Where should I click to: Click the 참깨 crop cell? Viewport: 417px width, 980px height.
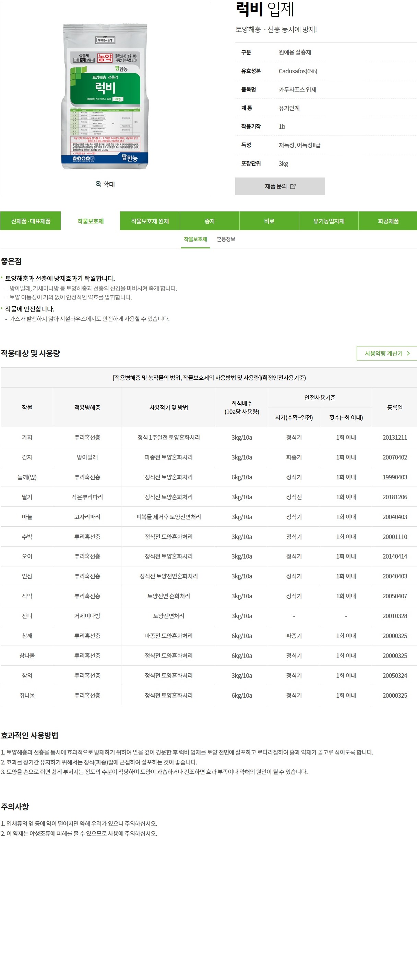[27, 636]
